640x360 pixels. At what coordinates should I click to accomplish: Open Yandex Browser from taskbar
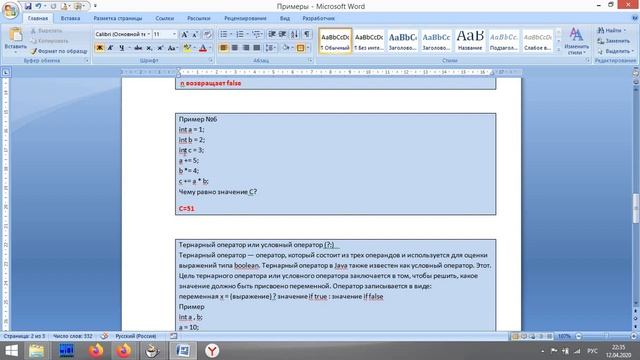[212, 351]
